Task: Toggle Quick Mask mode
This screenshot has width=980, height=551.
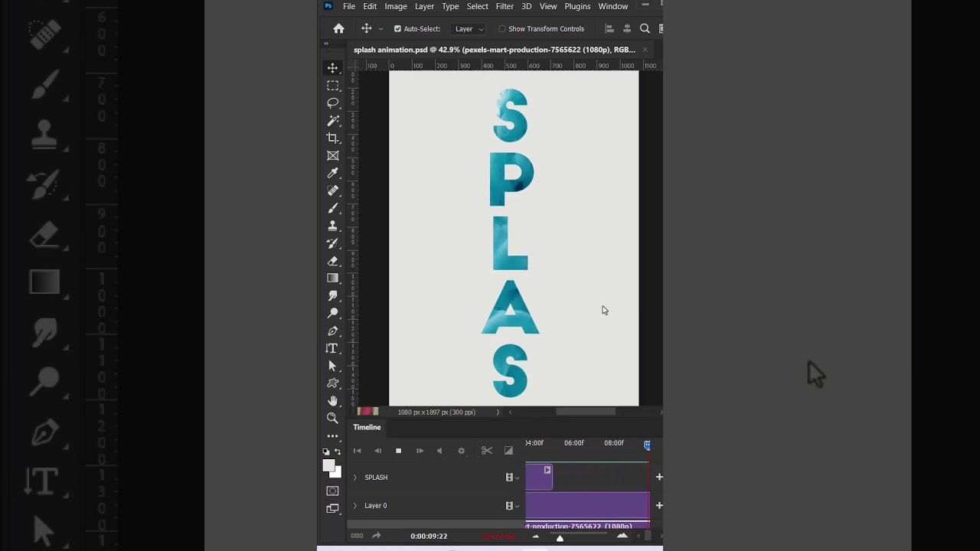Action: point(332,491)
